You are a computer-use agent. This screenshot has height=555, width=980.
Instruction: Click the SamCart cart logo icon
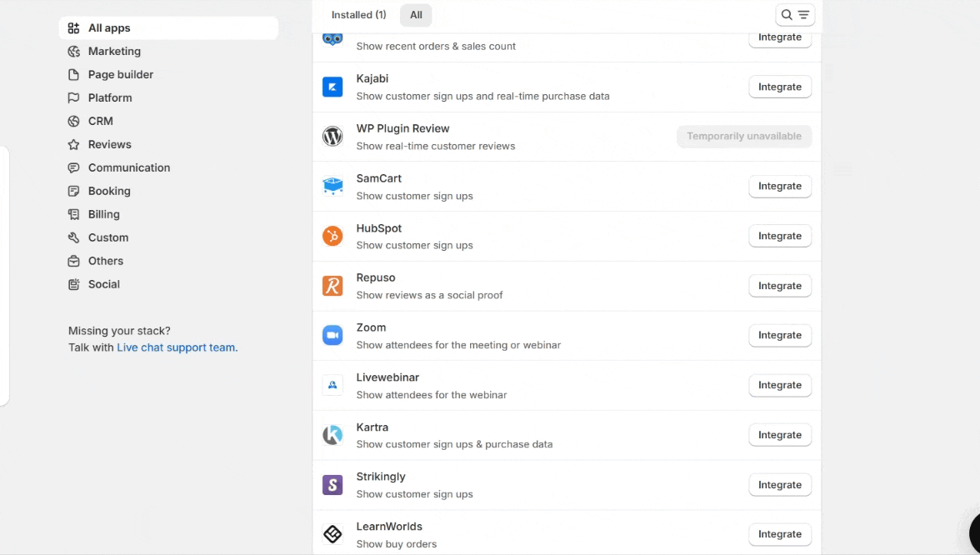(332, 186)
